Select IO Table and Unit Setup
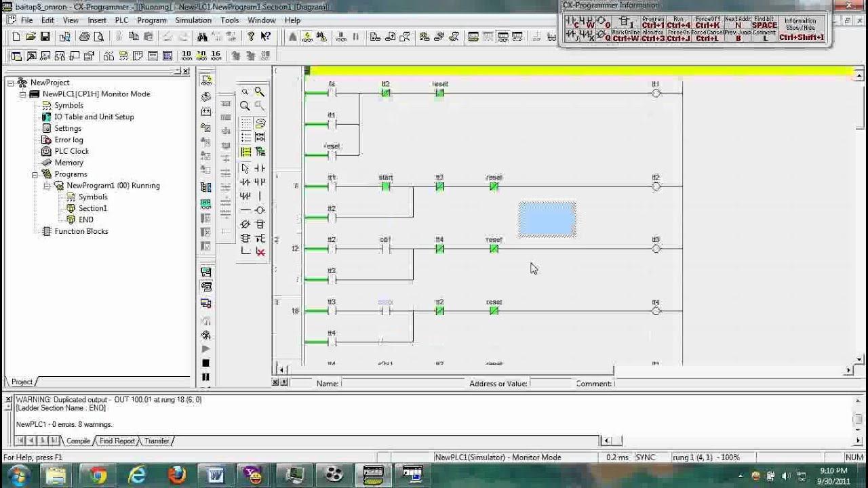Screen dimensions: 868x488 click(94, 117)
